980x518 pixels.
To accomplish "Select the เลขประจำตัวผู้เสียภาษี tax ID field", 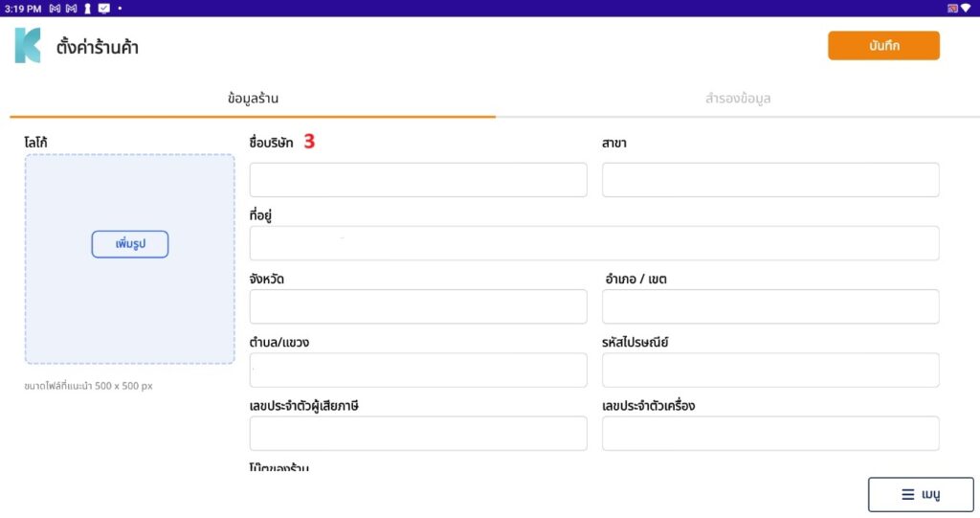I will coord(418,433).
